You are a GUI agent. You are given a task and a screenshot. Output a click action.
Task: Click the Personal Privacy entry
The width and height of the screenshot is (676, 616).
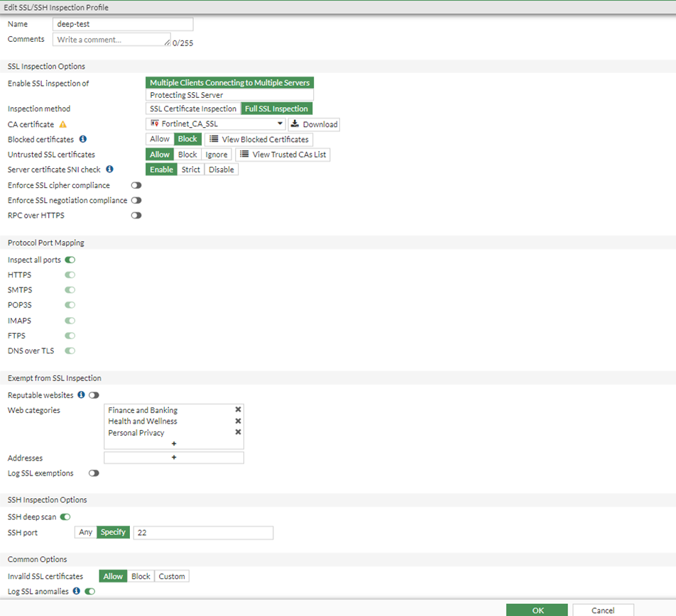click(x=136, y=432)
